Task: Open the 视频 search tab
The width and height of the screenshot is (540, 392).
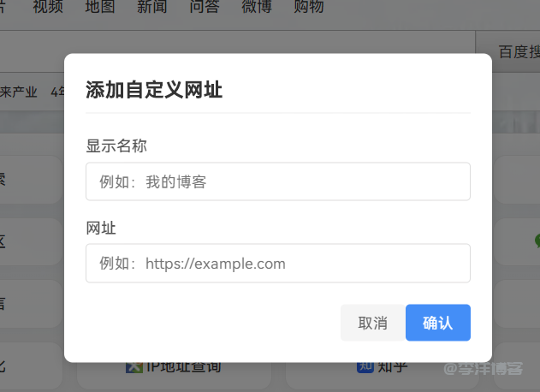Action: coord(48,6)
